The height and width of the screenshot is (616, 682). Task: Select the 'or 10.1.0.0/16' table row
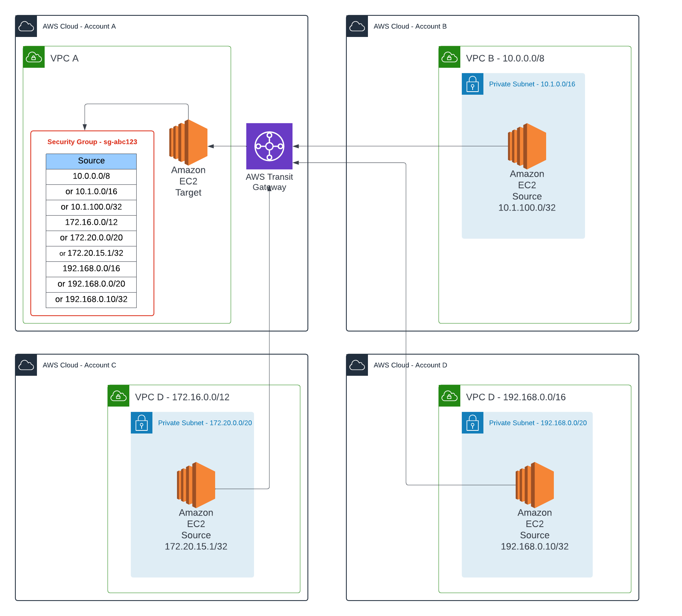point(91,192)
